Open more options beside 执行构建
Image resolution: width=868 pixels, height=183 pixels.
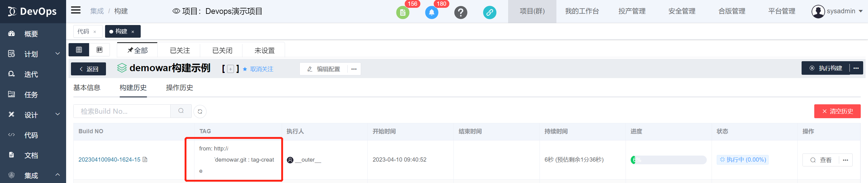(856, 68)
